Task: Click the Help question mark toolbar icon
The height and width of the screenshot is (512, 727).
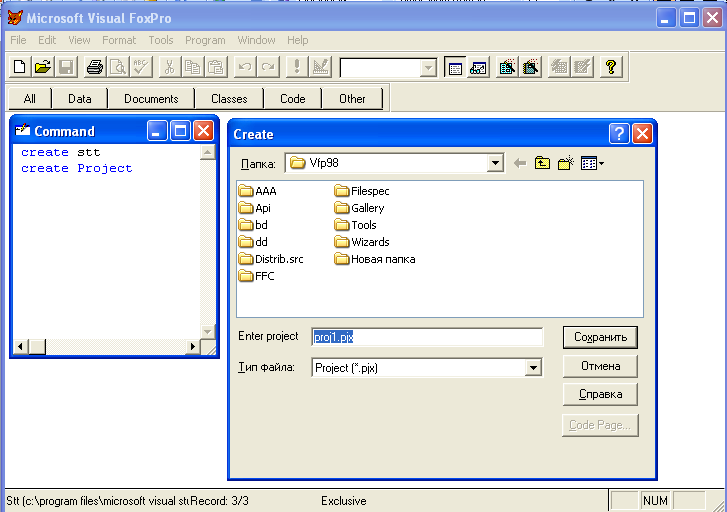Action: (x=611, y=67)
